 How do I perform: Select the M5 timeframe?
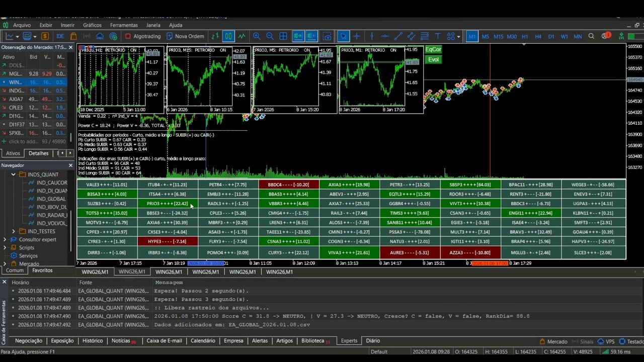[x=485, y=36]
